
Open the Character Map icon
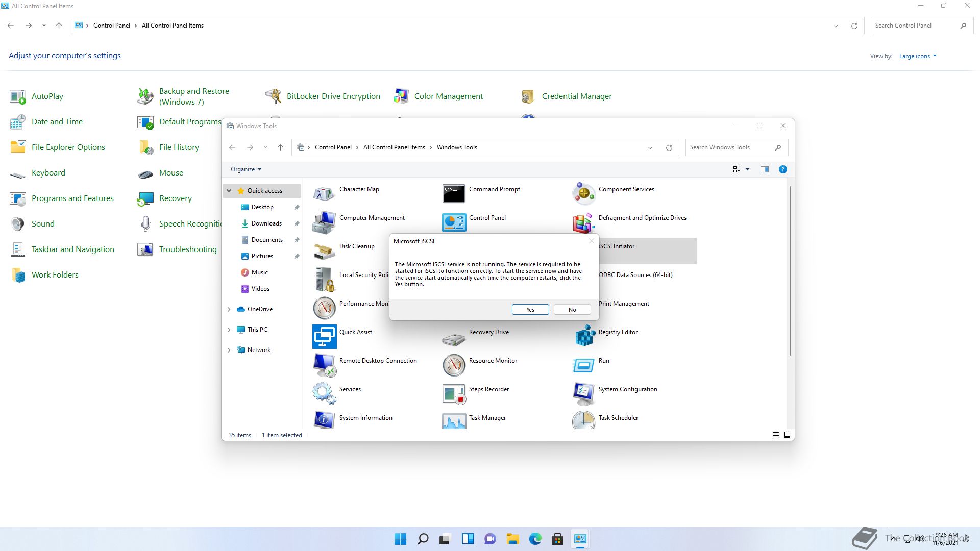[x=324, y=193]
